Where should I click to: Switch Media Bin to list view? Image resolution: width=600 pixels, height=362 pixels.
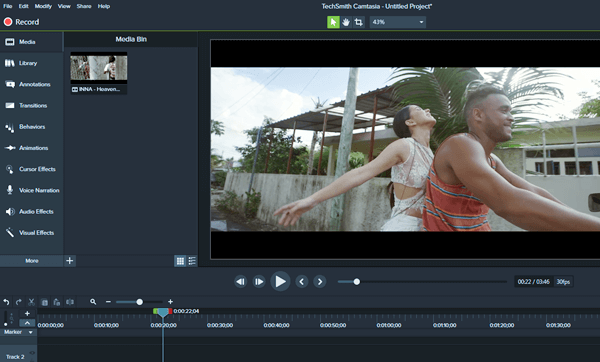[x=192, y=261]
